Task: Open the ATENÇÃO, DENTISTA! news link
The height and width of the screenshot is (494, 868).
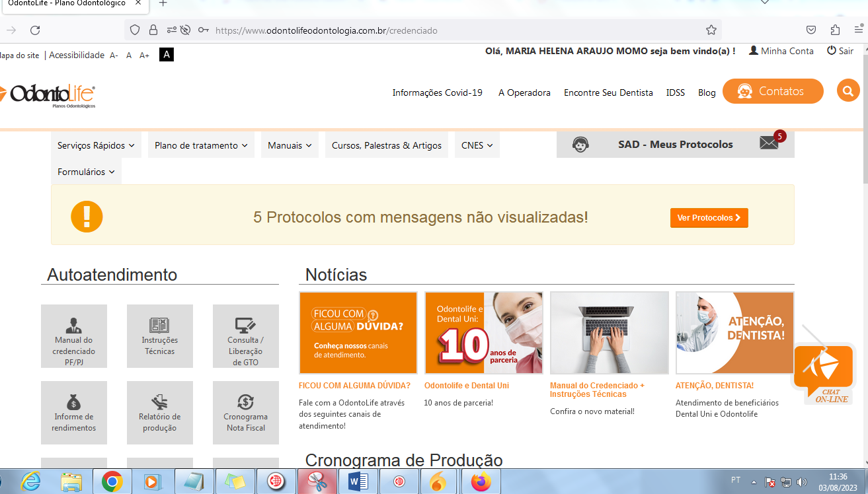Action: click(715, 386)
